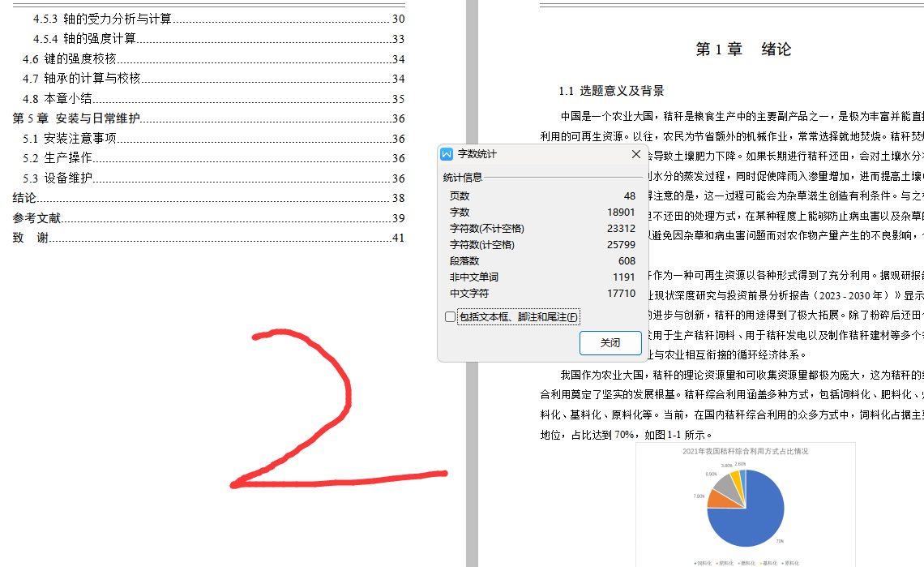Click 致谢 entry in table of contents
The height and width of the screenshot is (567, 924).
(x=208, y=238)
